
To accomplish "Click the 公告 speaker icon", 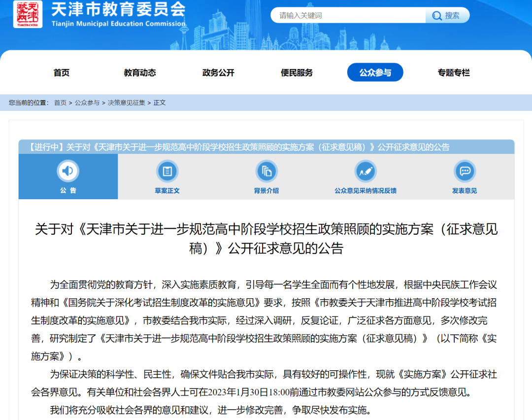I will click(68, 172).
